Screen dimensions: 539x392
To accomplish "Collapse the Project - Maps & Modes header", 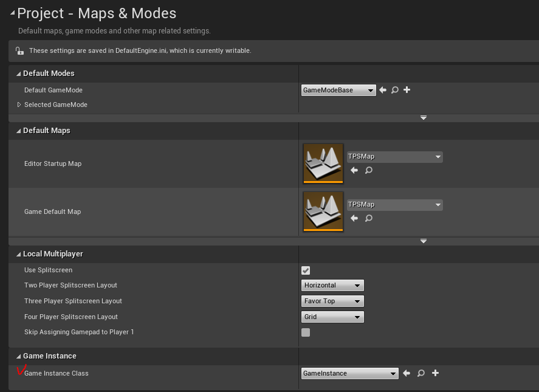I will 12,13.
